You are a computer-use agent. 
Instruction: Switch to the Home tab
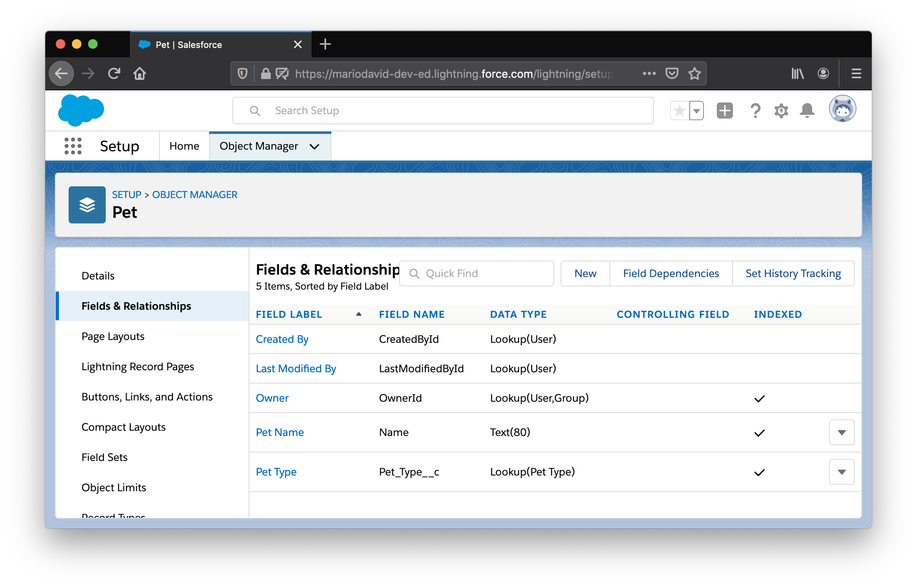[184, 146]
